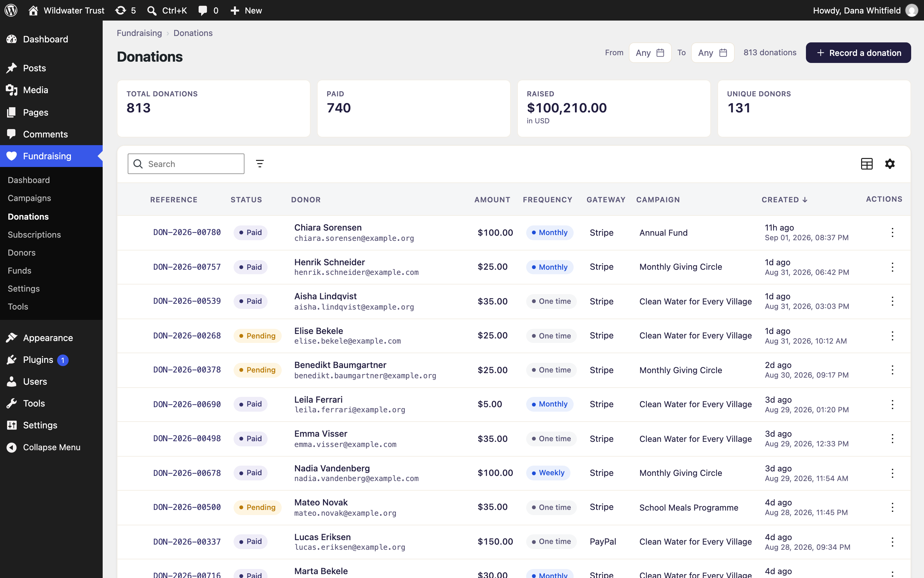Open actions menu for Chiara Sorensen row

click(x=893, y=232)
